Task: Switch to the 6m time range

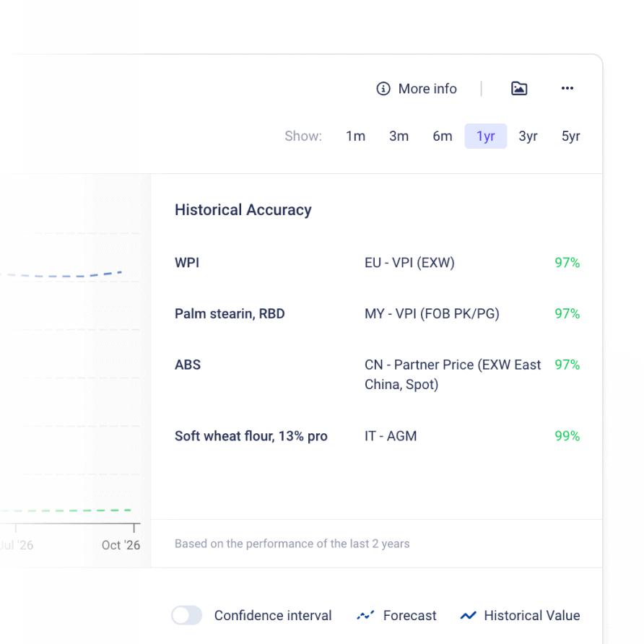Action: tap(443, 136)
